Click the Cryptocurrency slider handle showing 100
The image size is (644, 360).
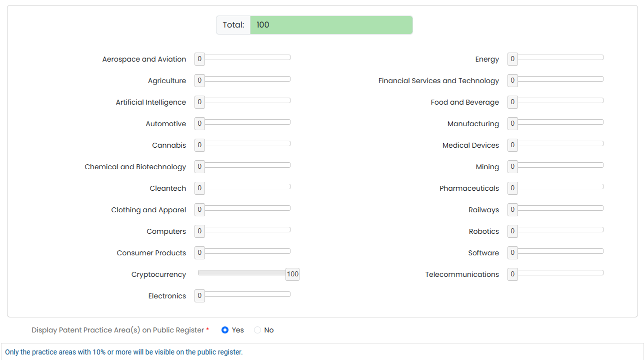tap(292, 274)
